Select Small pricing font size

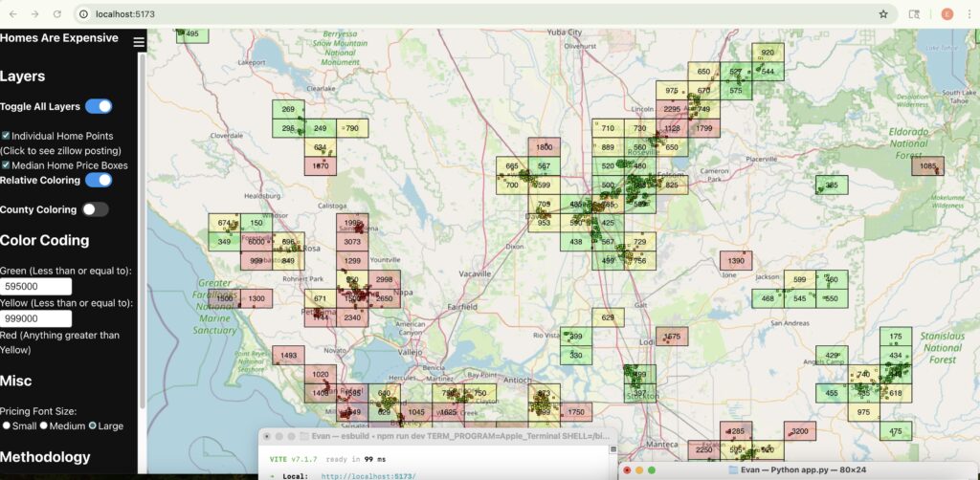coord(7,425)
